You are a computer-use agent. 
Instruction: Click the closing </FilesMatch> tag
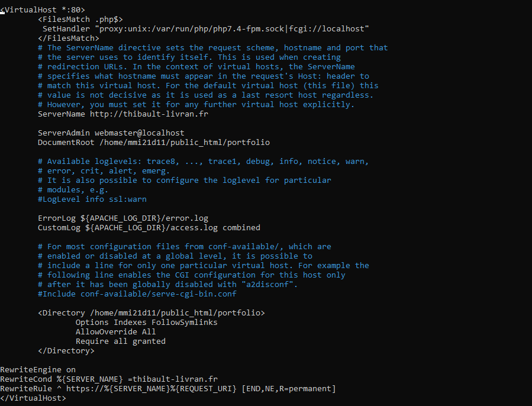pyautogui.click(x=68, y=38)
